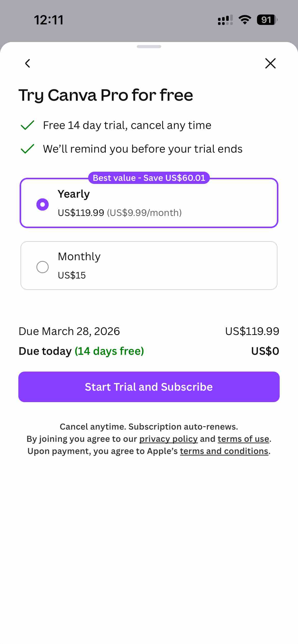
Task: Open the privacy policy link
Action: [168, 439]
